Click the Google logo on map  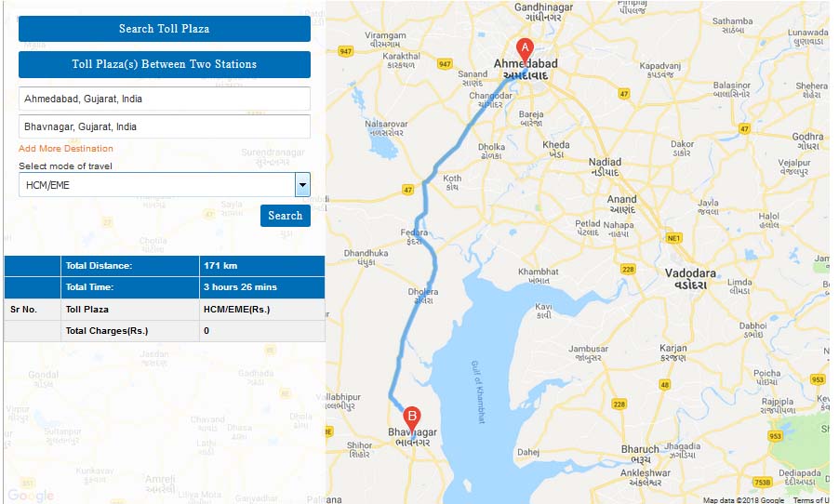pyautogui.click(x=31, y=495)
